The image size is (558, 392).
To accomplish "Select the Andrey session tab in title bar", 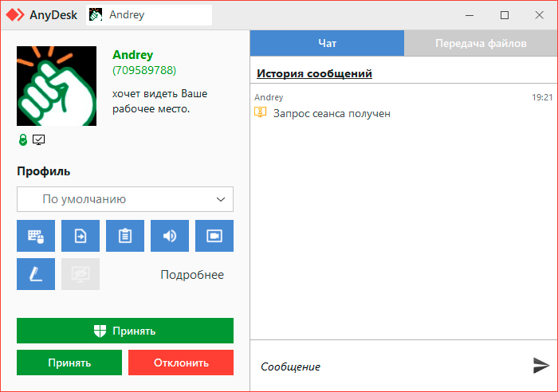I will 149,15.
